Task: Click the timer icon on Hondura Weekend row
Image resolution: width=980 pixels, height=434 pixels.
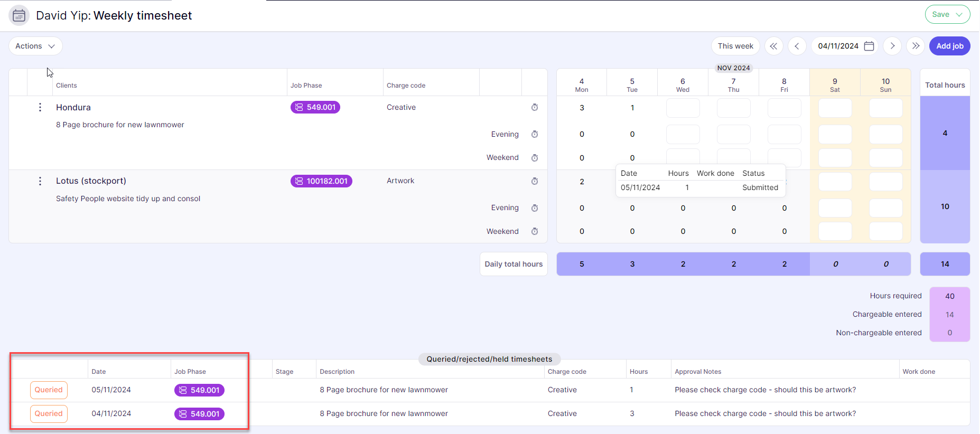Action: [x=535, y=158]
